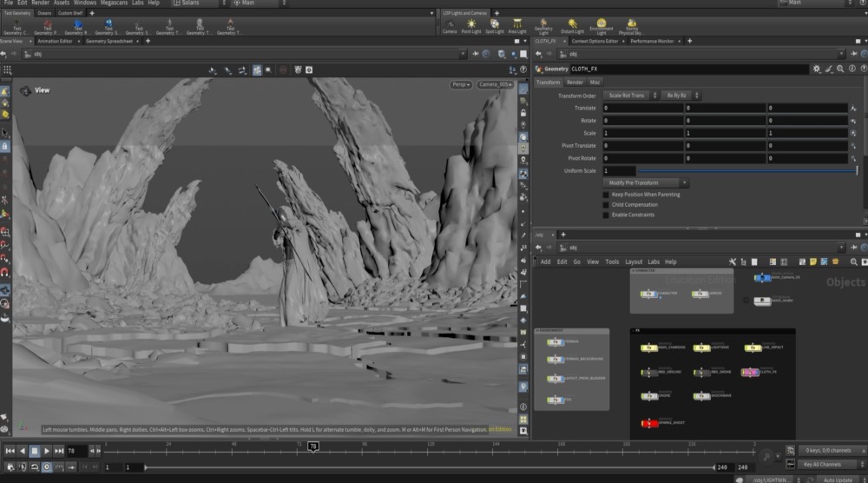The height and width of the screenshot is (483, 868).
Task: Click the Auto Update button
Action: [837, 480]
